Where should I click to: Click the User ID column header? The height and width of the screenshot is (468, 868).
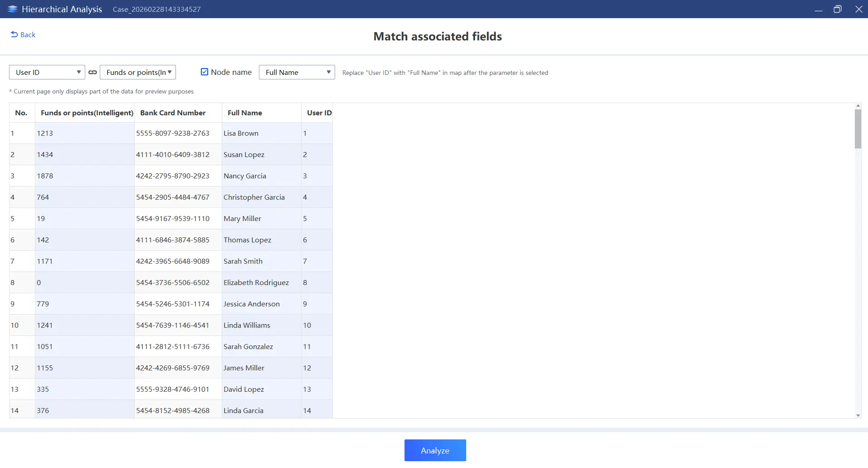click(319, 113)
